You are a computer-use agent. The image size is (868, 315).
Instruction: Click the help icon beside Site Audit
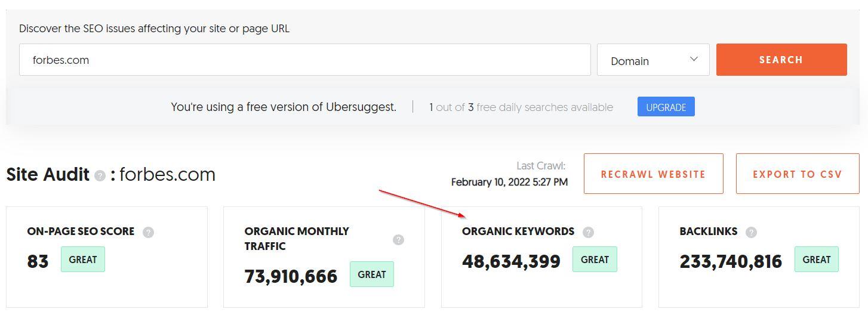click(100, 175)
